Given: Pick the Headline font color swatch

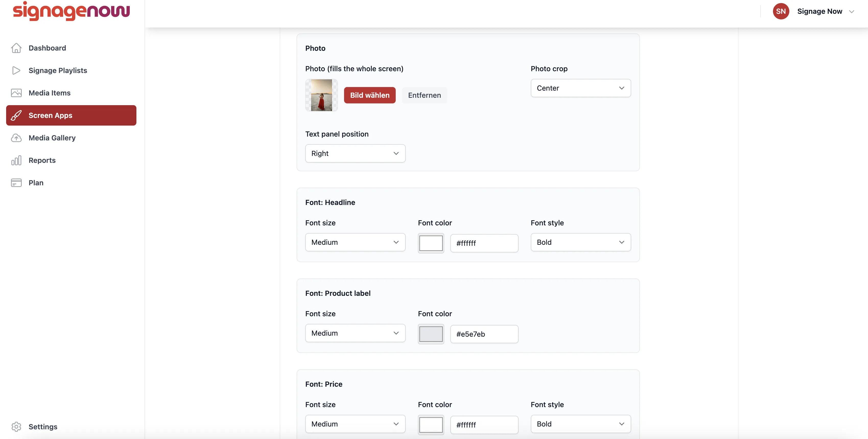Looking at the screenshot, I should [x=431, y=243].
